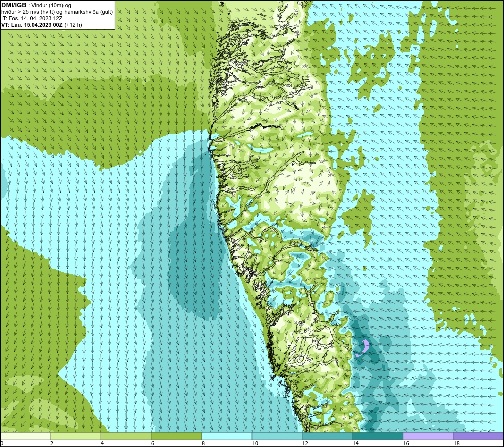Click the 2–4 m/s light green swatch
The height and width of the screenshot is (447, 504).
tap(76, 436)
